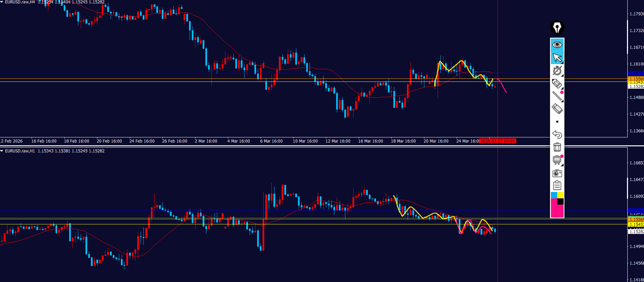Open the whiteboard easel tool
The width and height of the screenshot is (644, 282).
[557, 160]
